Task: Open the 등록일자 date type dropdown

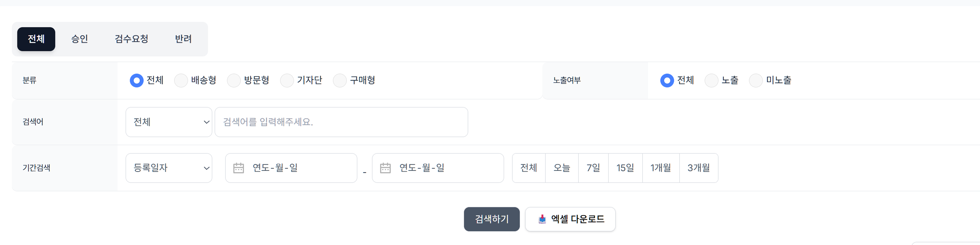Action: point(169,168)
